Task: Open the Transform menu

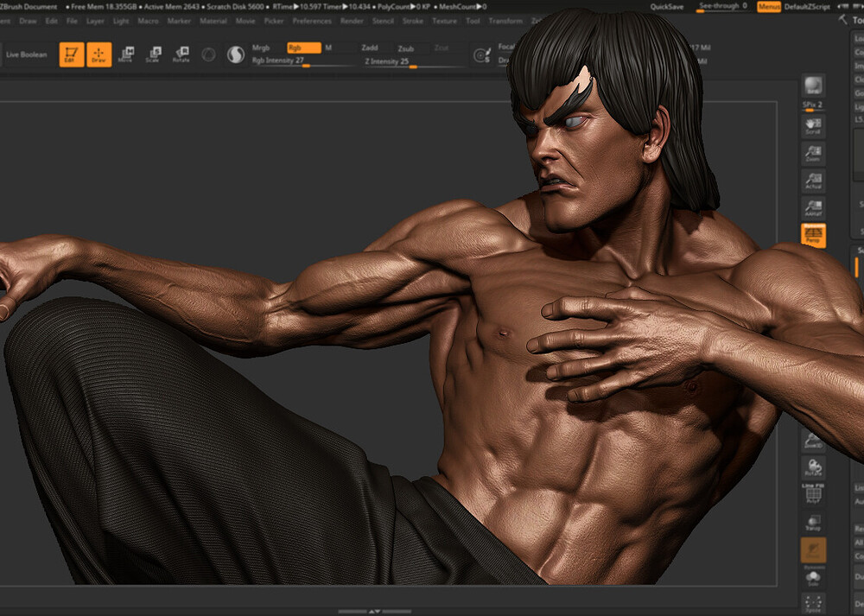Action: point(505,21)
